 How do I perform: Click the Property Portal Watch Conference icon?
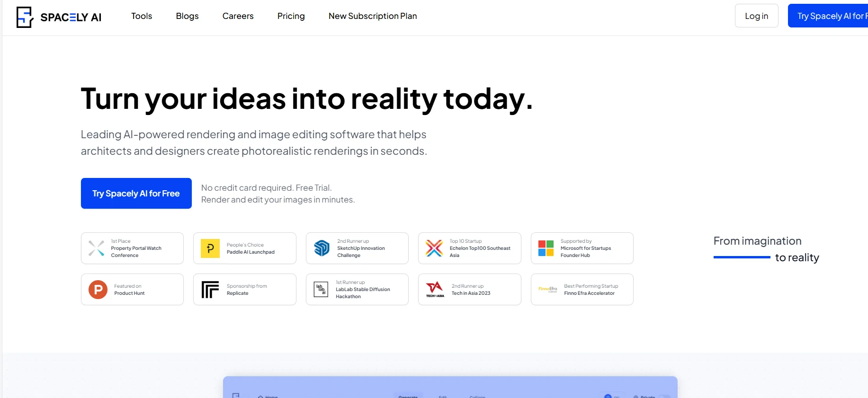click(97, 248)
